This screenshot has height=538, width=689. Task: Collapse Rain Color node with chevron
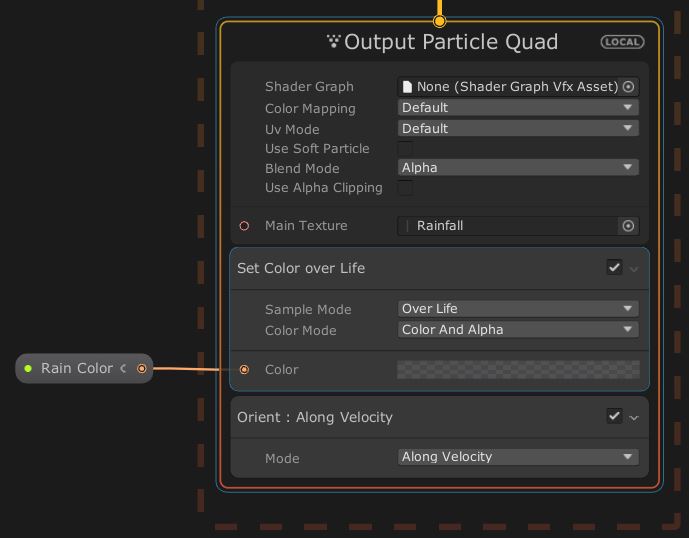(123, 368)
